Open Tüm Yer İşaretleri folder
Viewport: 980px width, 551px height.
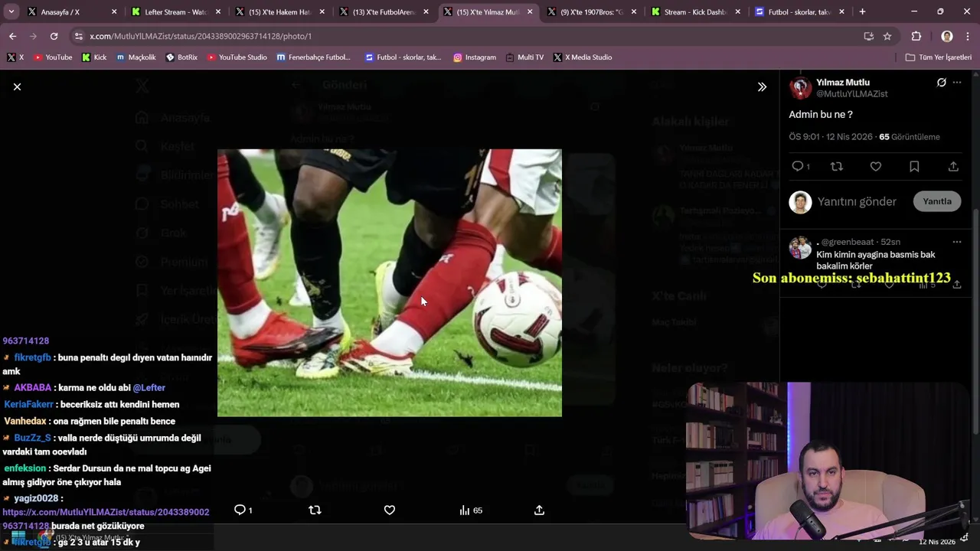tap(939, 57)
